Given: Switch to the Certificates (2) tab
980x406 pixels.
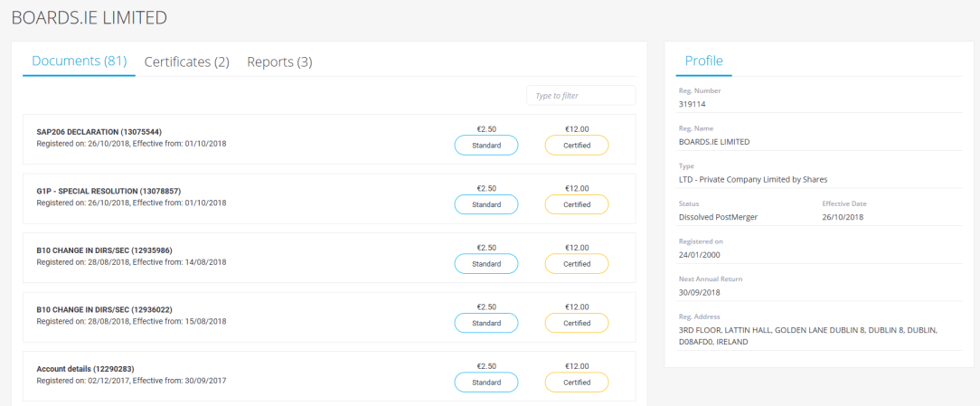Looking at the screenshot, I should (x=187, y=61).
